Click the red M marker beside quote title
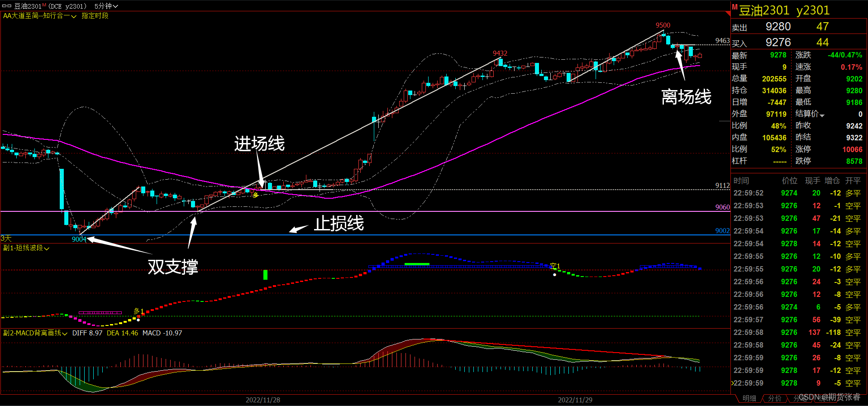The image size is (868, 406). click(734, 7)
